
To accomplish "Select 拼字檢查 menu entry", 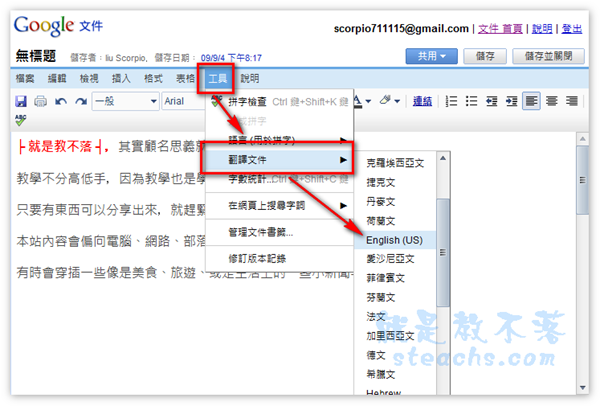I will [279, 102].
